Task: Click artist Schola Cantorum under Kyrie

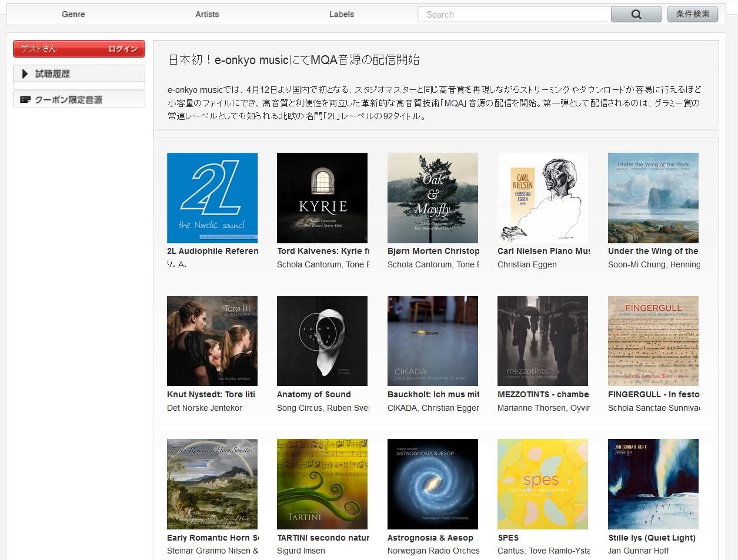Action: click(323, 264)
